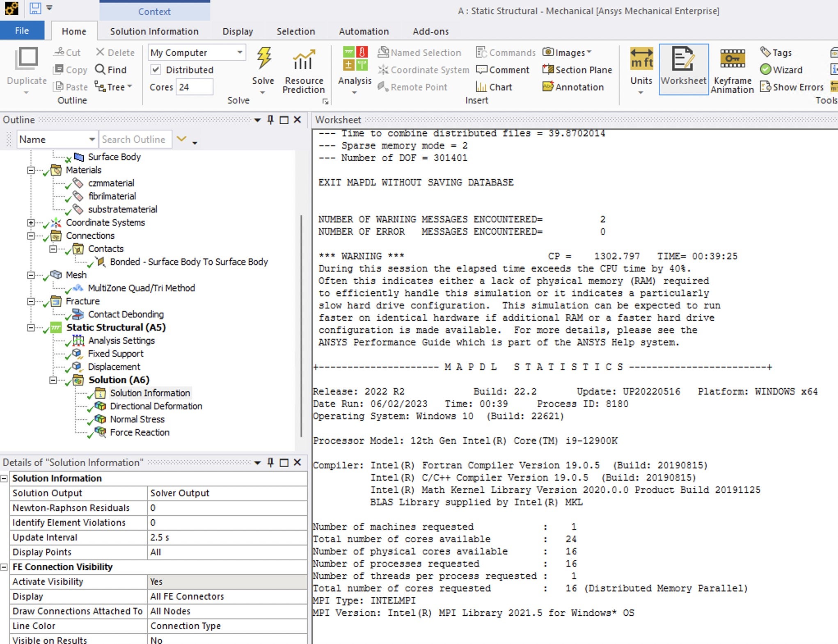The height and width of the screenshot is (644, 838).
Task: Select Force Reaction result
Action: [140, 432]
